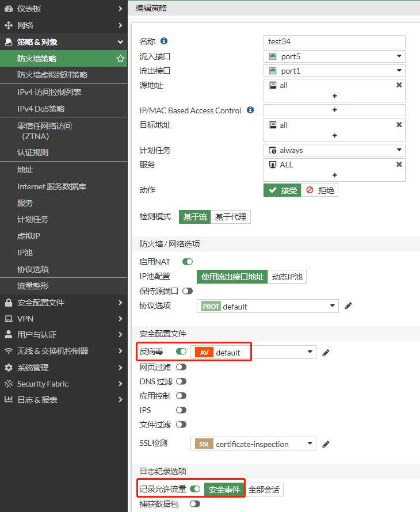Screen dimensions: 420x512
Task: Select the 拒绝 action button
Action: pyautogui.click(x=320, y=190)
